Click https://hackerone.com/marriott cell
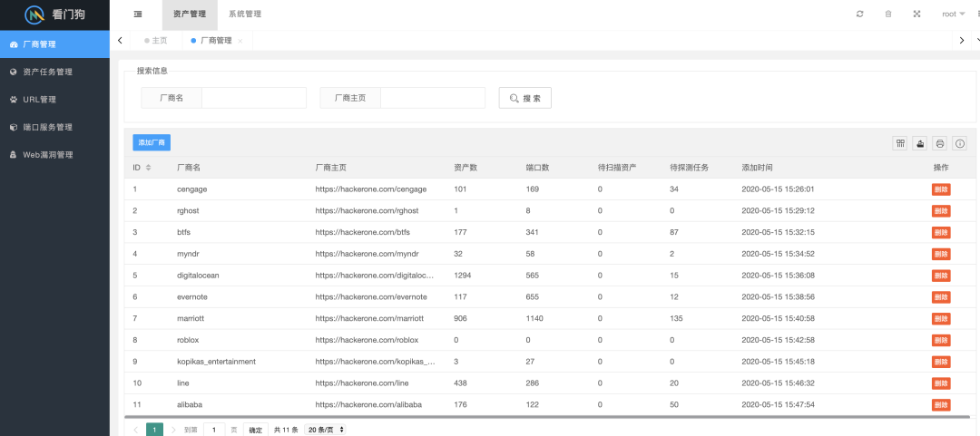The height and width of the screenshot is (436, 980). tap(369, 318)
